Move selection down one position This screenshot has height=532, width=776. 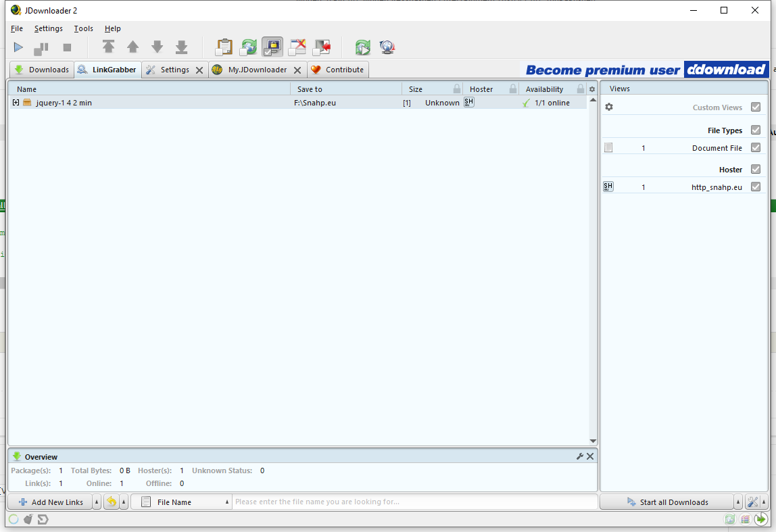click(x=157, y=47)
